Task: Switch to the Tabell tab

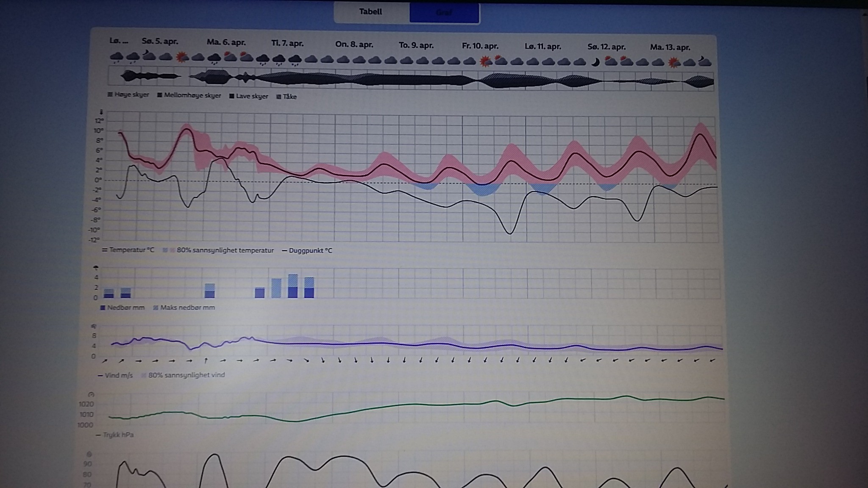Action: pos(370,12)
